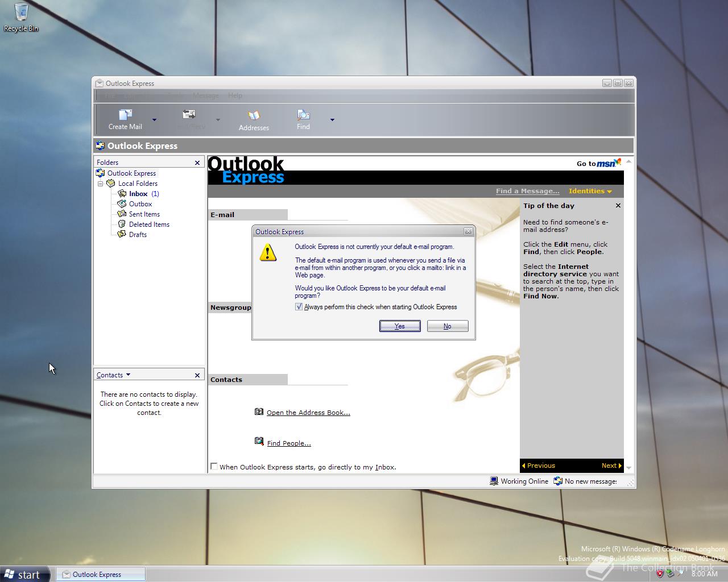Open the Find dropdown arrow
The width and height of the screenshot is (728, 582).
click(x=332, y=120)
